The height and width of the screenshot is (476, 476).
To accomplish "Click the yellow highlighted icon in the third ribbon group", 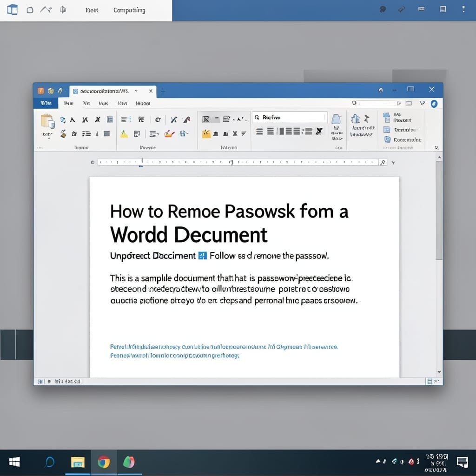I will click(x=206, y=133).
